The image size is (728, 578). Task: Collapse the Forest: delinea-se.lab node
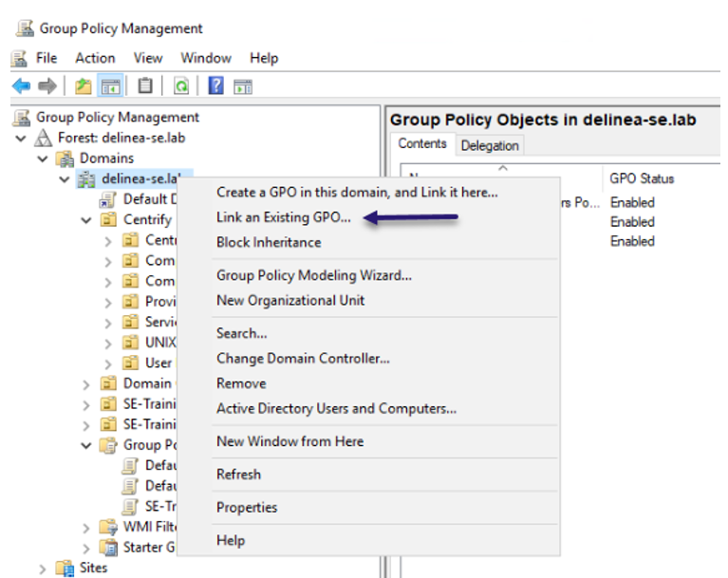[22, 138]
